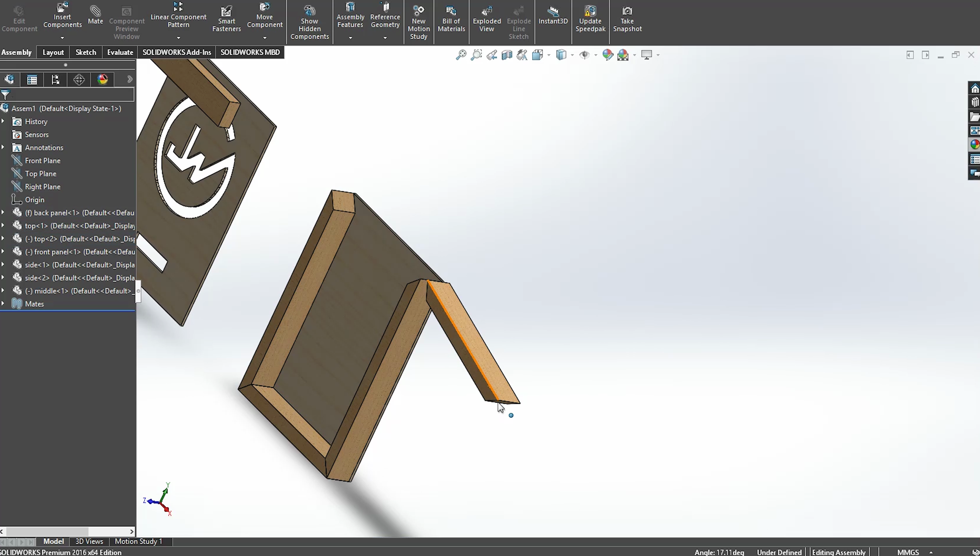Click the Previous View icon
The image size is (980, 556).
[492, 55]
